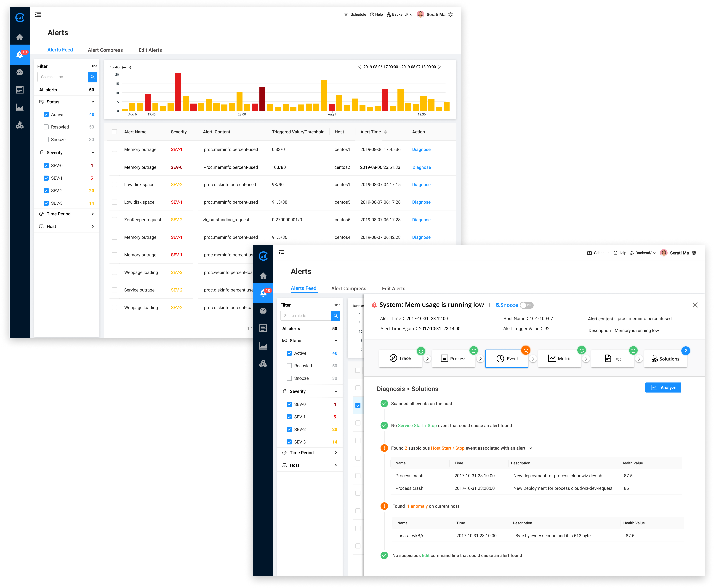
Task: Open the Edit Alerts tab
Action: tap(150, 50)
